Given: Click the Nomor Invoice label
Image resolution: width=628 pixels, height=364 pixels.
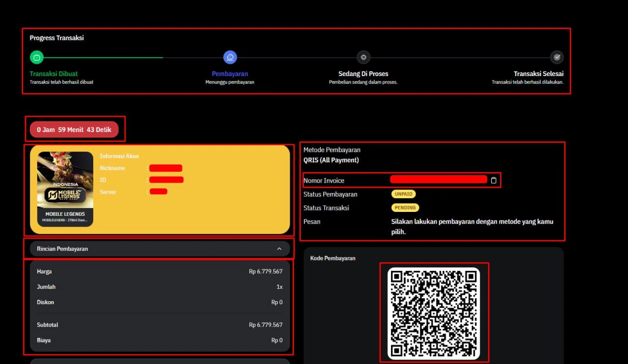Looking at the screenshot, I should click(x=324, y=181).
